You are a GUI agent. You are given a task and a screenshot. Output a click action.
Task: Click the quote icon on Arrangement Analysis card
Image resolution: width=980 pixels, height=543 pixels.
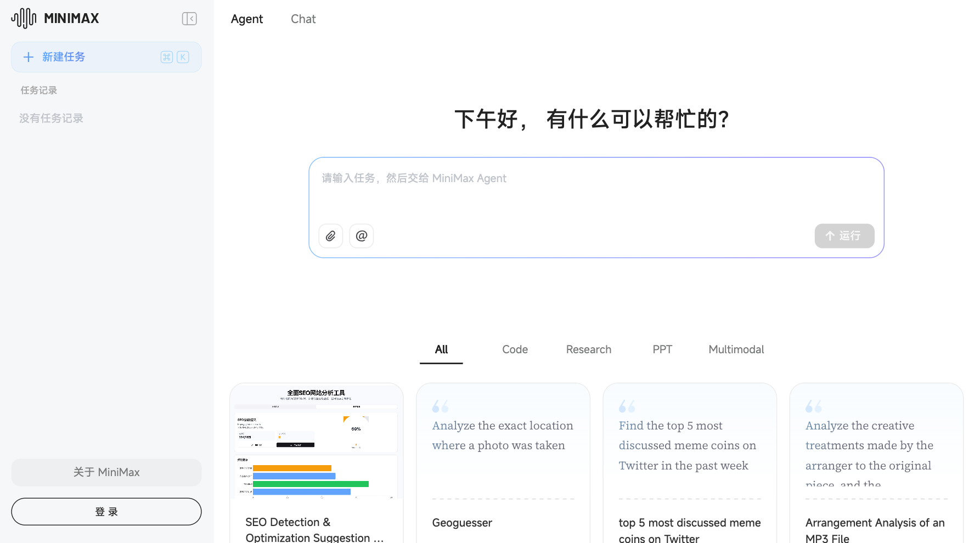coord(813,406)
